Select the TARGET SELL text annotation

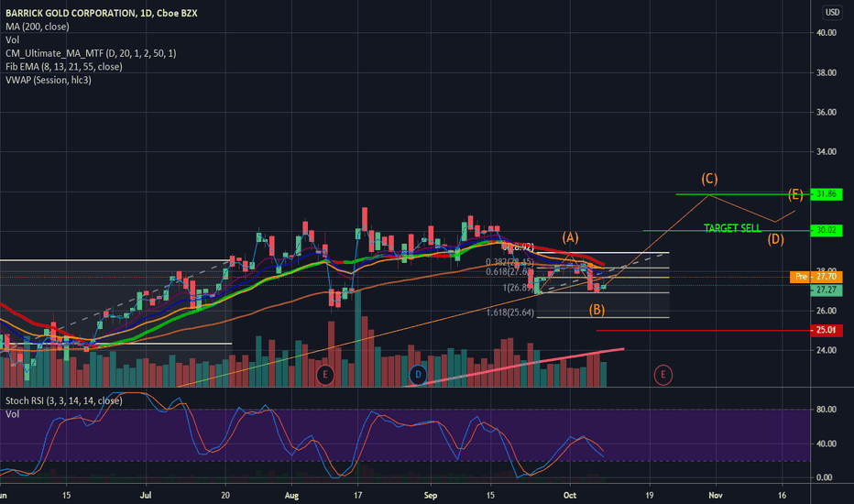(x=732, y=228)
